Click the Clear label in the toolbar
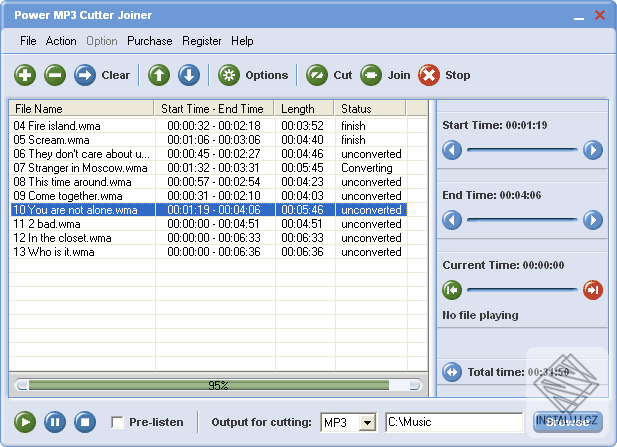This screenshot has height=447, width=617. (x=115, y=75)
